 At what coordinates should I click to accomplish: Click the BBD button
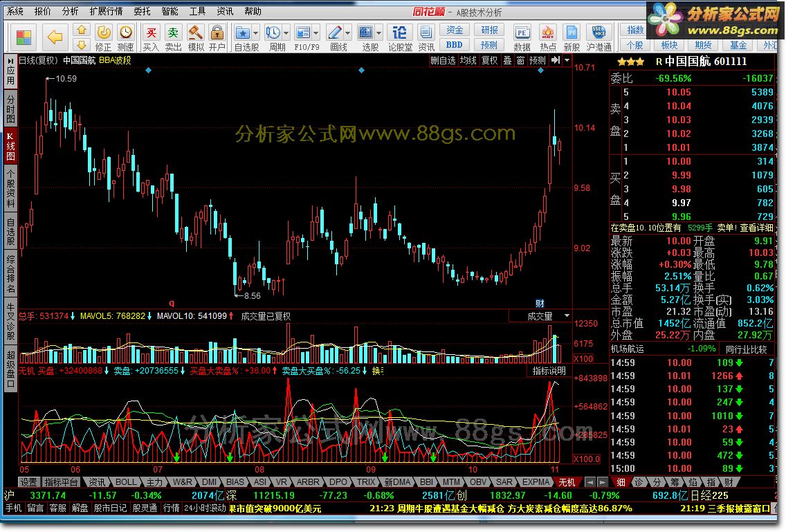455,45
